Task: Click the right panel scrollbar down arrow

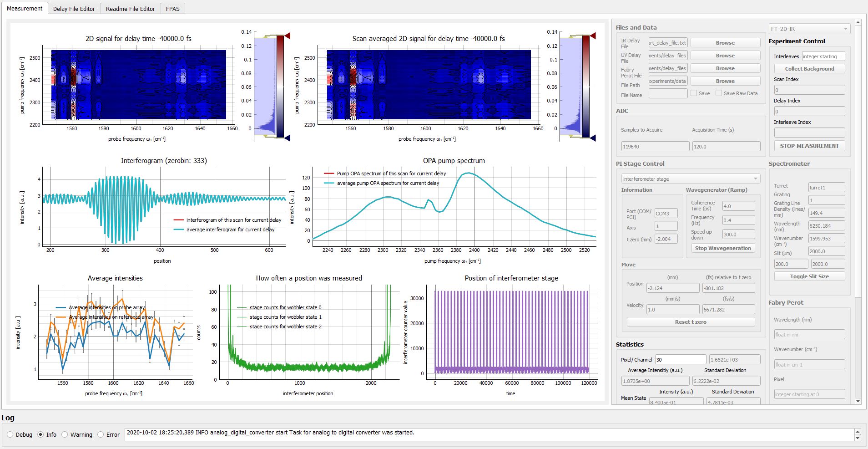Action: (x=858, y=401)
